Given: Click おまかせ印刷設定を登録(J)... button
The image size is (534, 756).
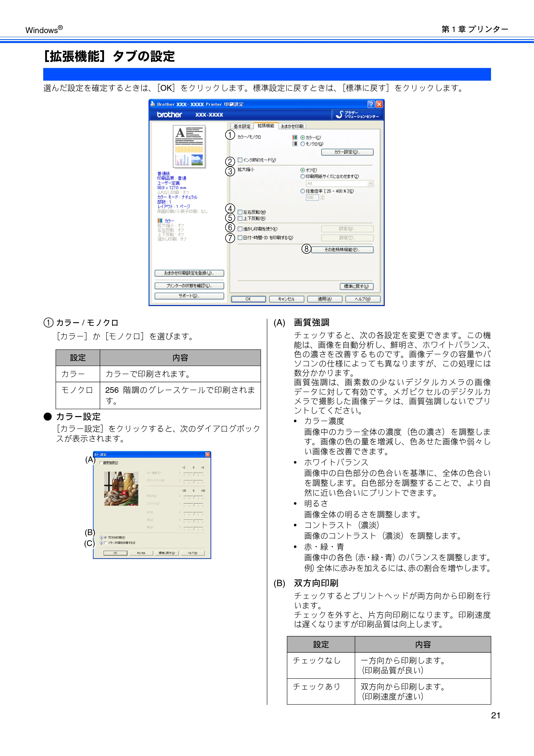Looking at the screenshot, I should click(x=189, y=273).
